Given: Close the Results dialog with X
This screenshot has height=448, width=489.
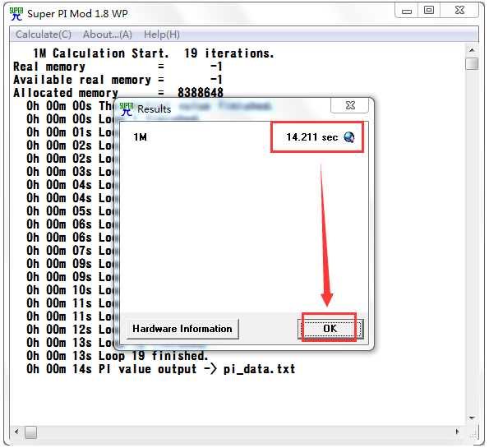Looking at the screenshot, I should 350,105.
